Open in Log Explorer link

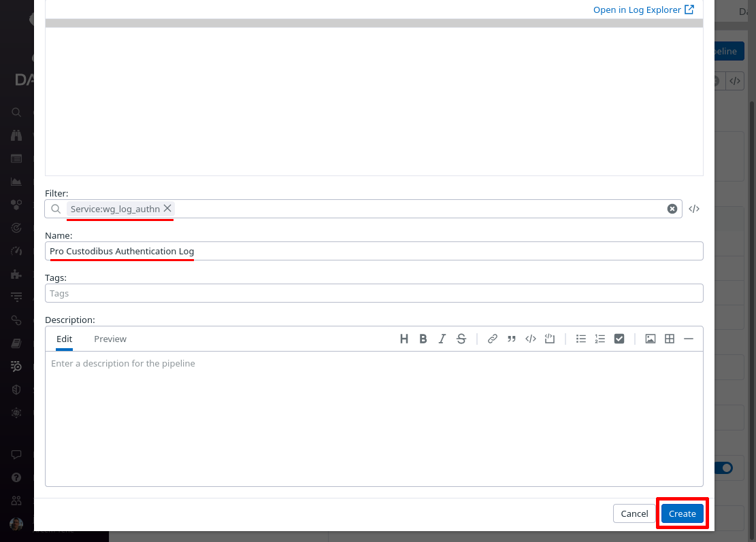643,10
